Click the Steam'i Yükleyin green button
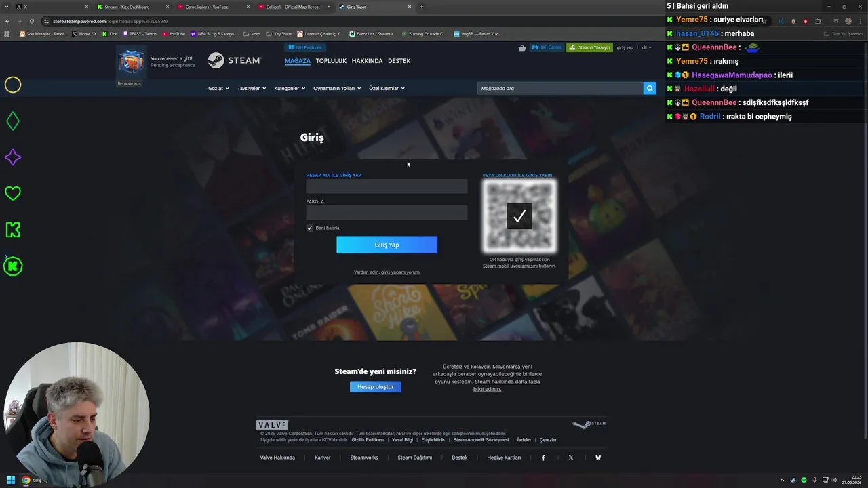 coord(589,48)
